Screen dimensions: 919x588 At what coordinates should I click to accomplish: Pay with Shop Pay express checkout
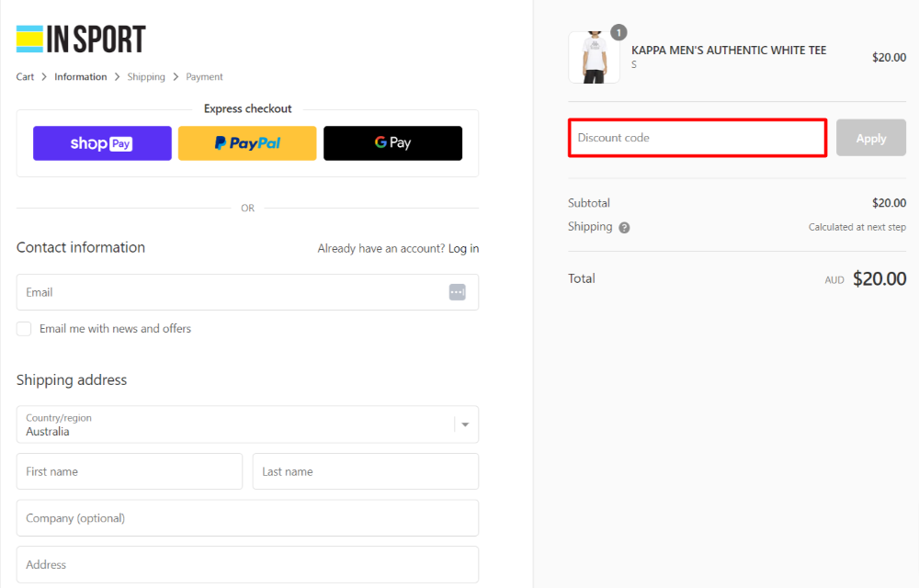coord(102,143)
